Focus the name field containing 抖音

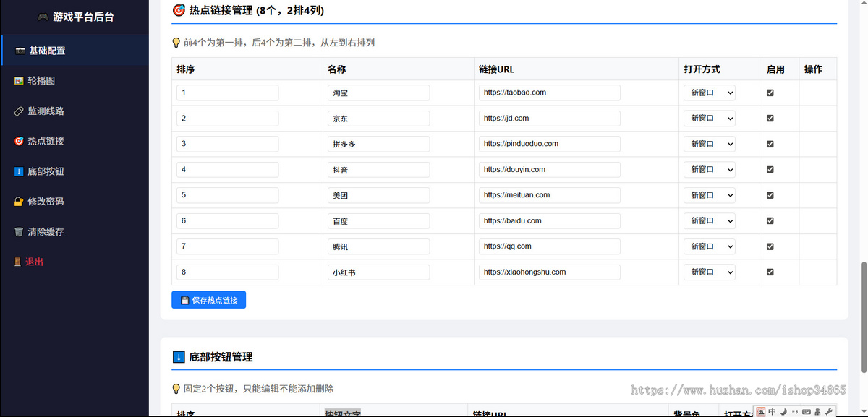tap(378, 169)
